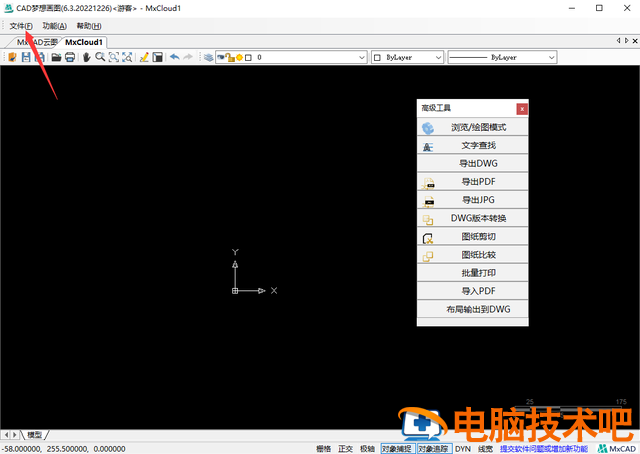Click the undo arrow icon

tap(175, 57)
